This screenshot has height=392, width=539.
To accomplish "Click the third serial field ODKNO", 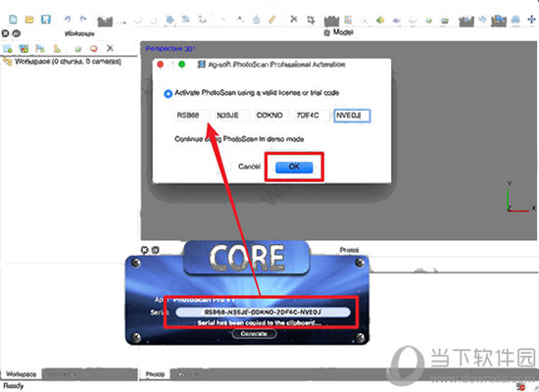I will pos(271,116).
